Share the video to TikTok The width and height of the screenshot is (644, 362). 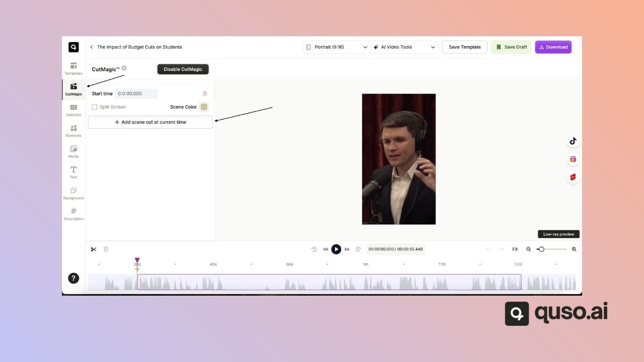[x=573, y=141]
